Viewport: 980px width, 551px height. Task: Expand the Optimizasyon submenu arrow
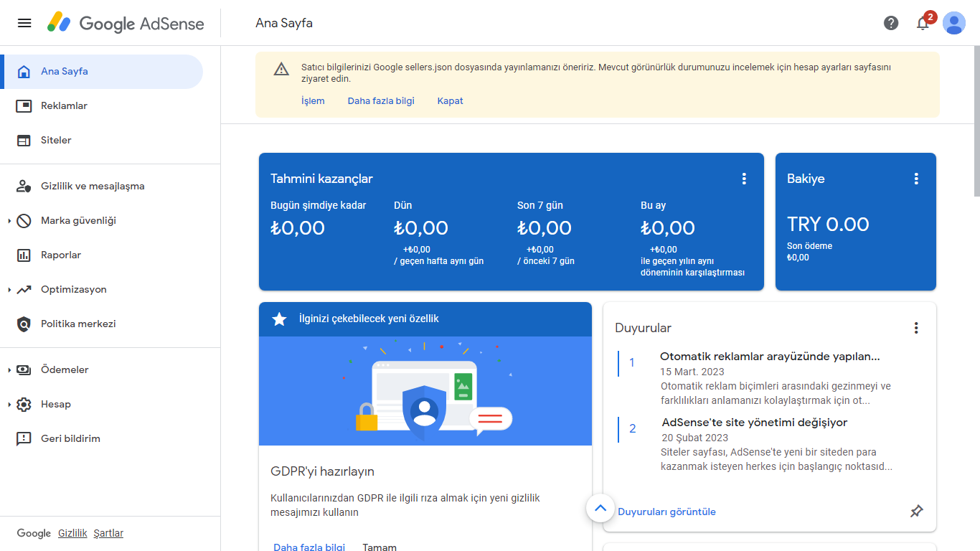pyautogui.click(x=9, y=290)
